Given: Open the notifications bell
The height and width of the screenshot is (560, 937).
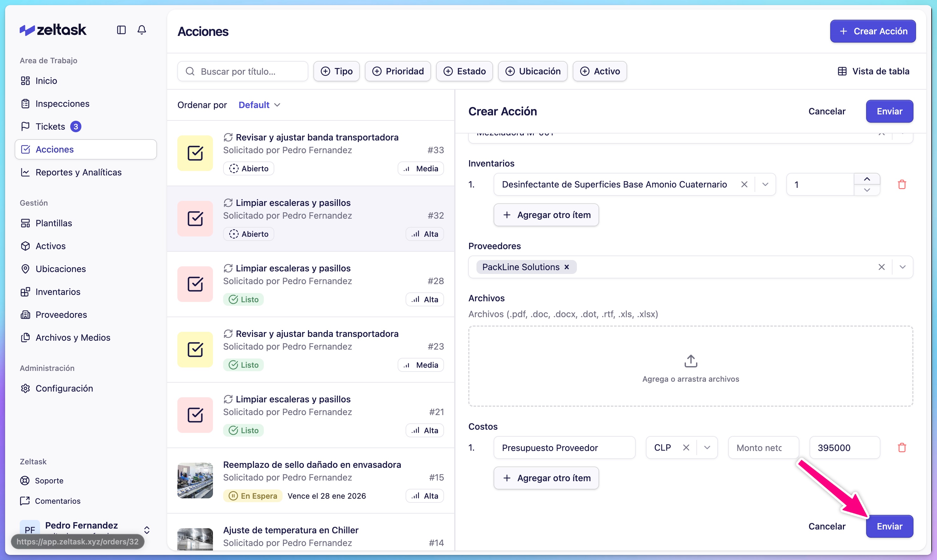Looking at the screenshot, I should click(141, 30).
